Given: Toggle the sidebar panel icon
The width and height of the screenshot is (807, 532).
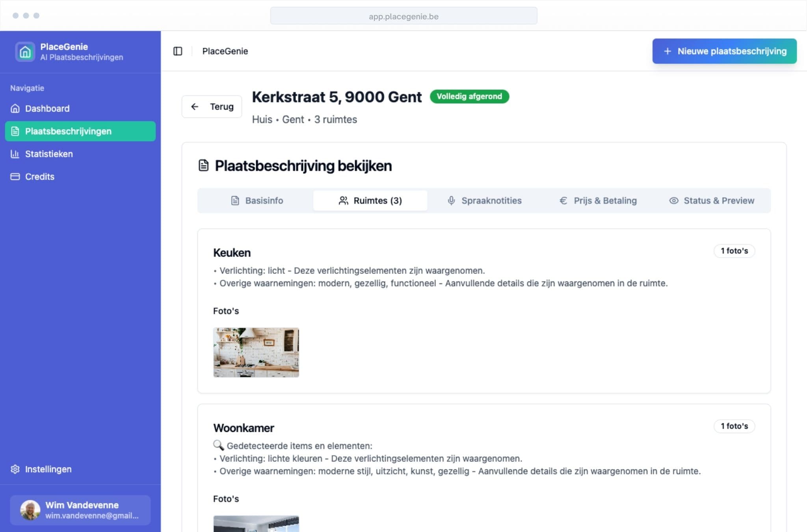Looking at the screenshot, I should click(178, 51).
